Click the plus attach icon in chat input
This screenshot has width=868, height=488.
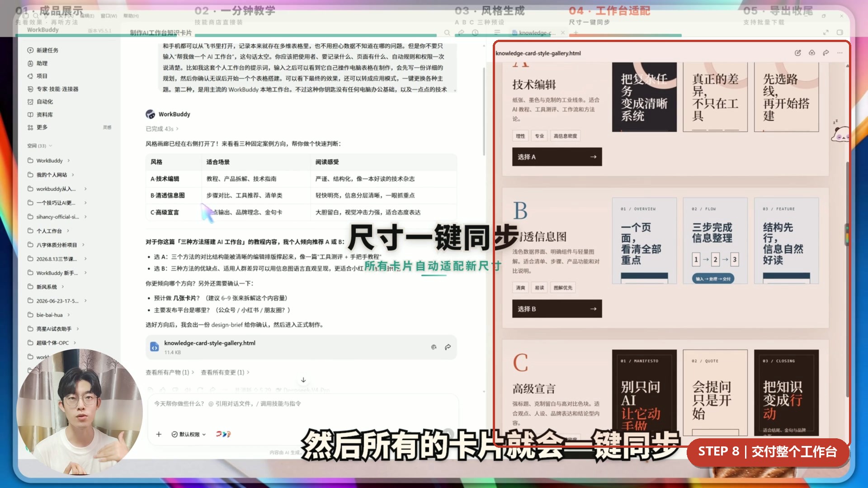[159, 434]
